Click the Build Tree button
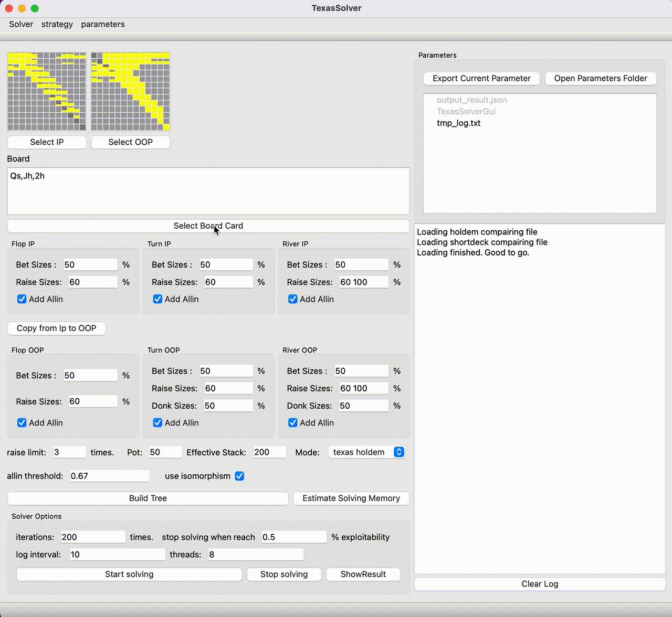 point(148,498)
